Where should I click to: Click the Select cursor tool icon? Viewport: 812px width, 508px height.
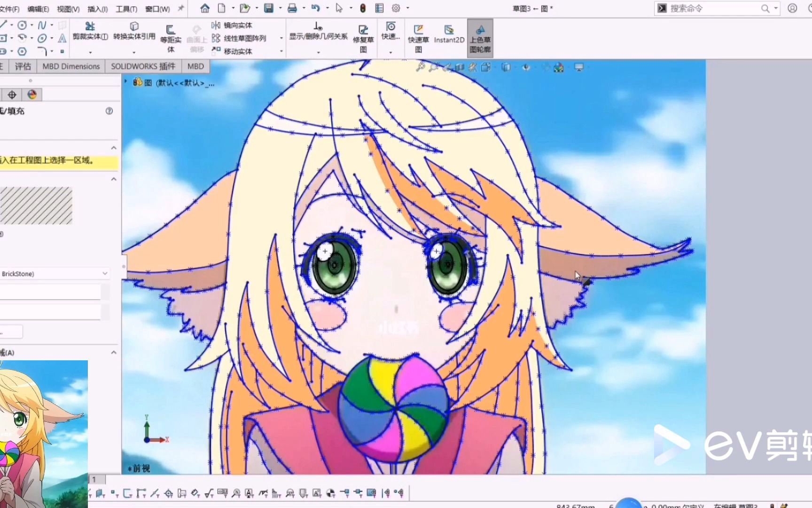(339, 8)
